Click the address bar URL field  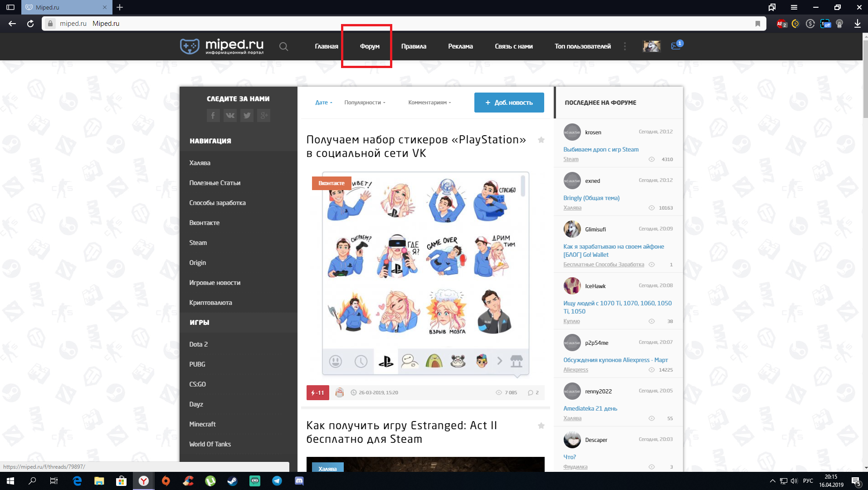(x=404, y=24)
